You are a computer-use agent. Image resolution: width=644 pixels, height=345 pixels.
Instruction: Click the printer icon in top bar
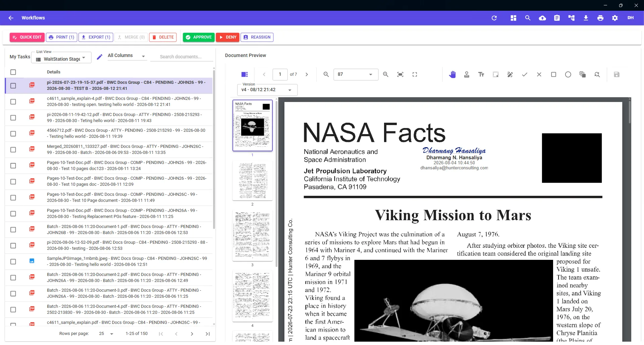[600, 18]
